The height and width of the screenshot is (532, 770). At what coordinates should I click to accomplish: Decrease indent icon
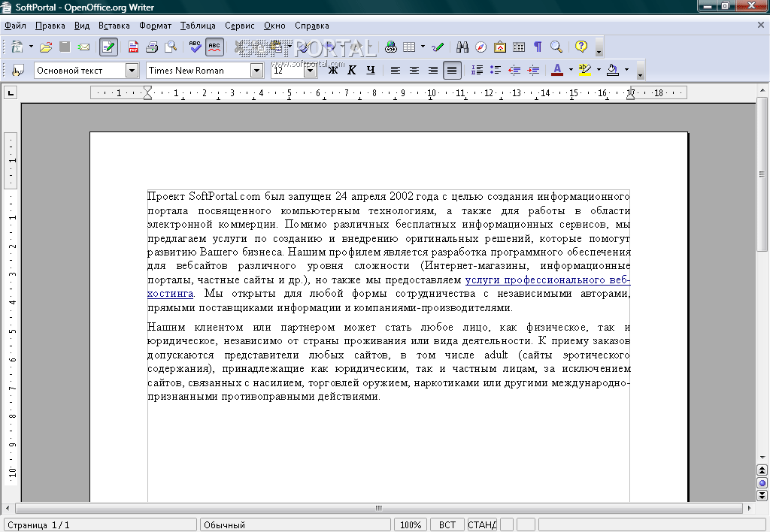[514, 70]
